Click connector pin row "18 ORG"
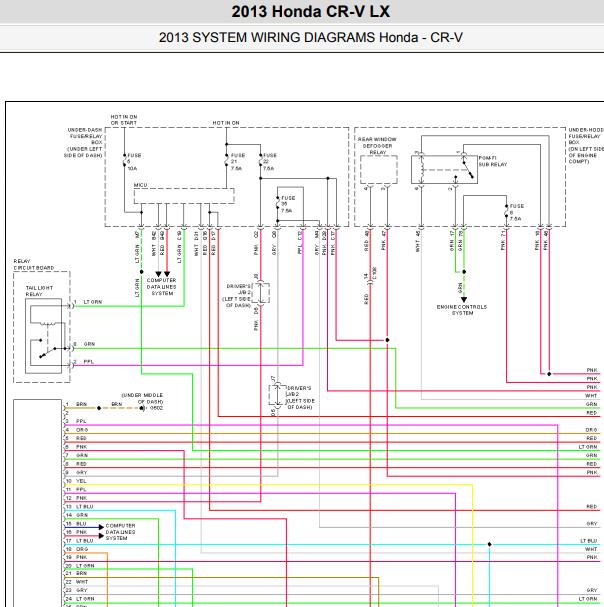The image size is (604, 607). (77, 549)
